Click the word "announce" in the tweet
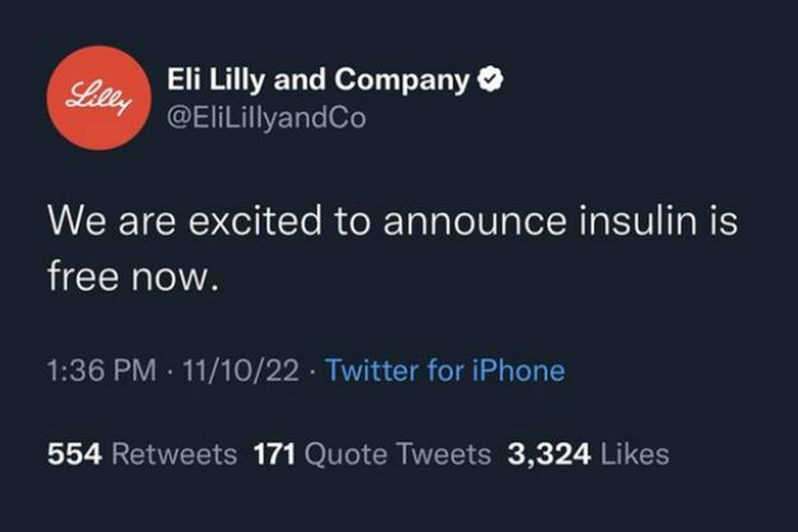Image resolution: width=798 pixels, height=532 pixels. tap(475, 222)
